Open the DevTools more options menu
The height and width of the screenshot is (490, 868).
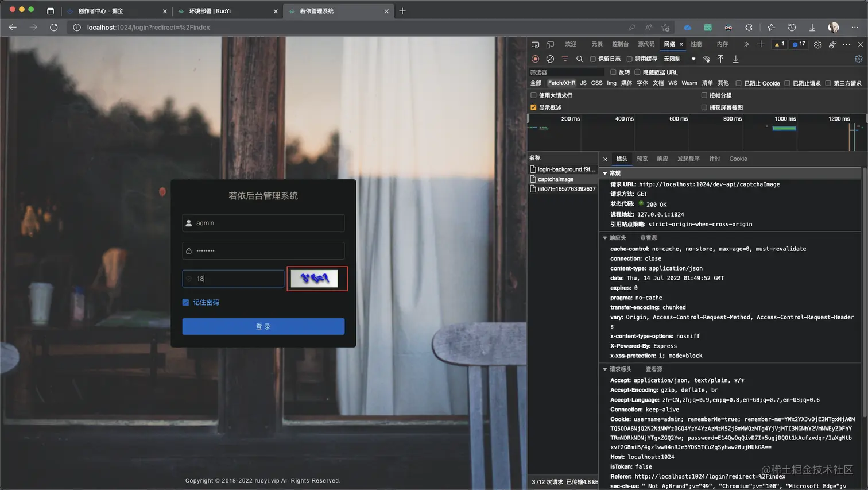(x=847, y=44)
